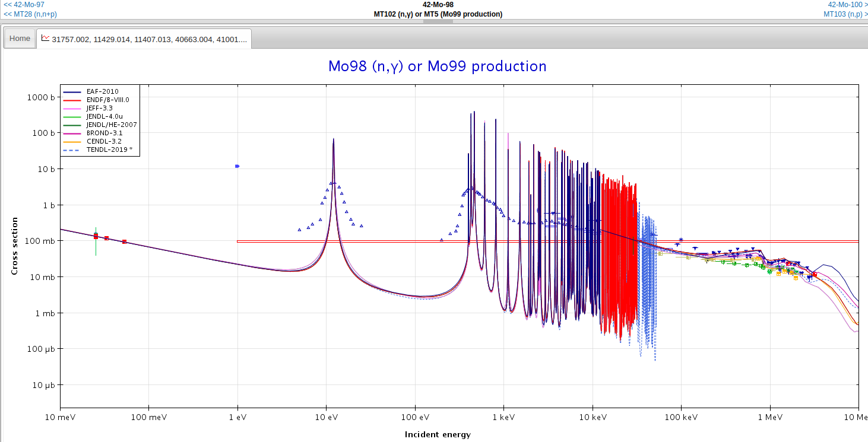Toggle ENDF/B-VIII.0 legend entry
Viewport: 868px width, 442px height.
coord(107,100)
